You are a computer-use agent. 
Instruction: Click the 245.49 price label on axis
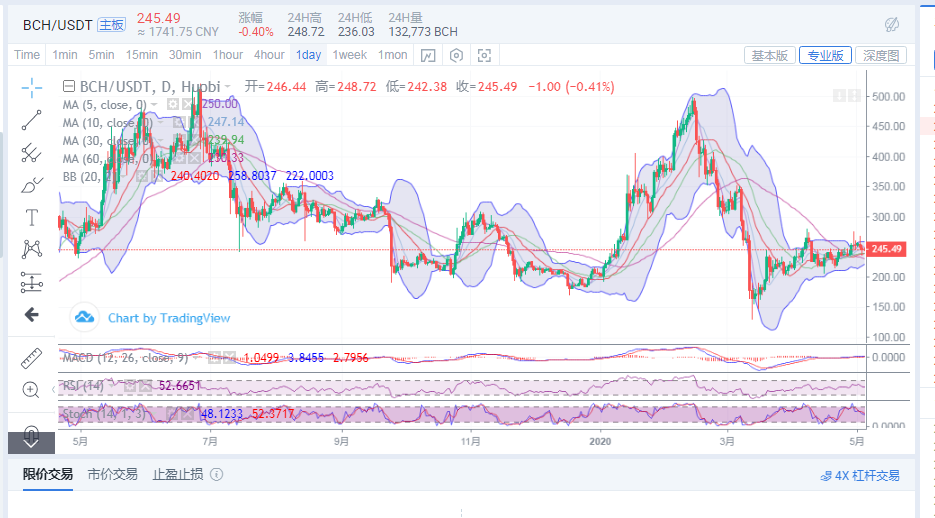click(x=887, y=249)
